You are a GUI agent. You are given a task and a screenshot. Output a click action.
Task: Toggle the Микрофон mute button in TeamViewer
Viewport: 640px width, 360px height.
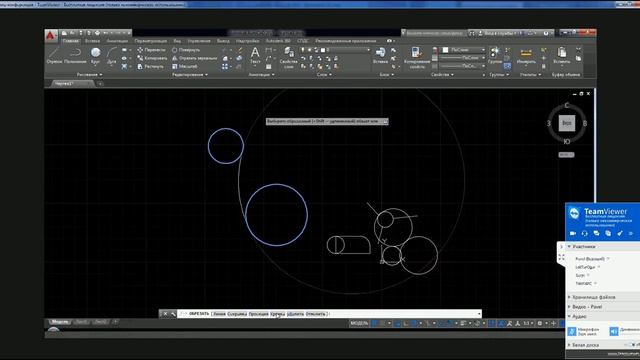point(572,331)
